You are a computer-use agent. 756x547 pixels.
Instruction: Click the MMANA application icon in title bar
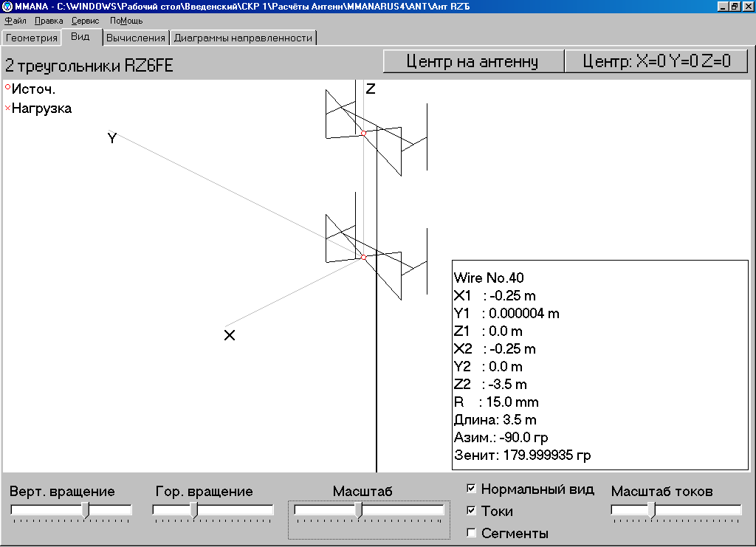point(7,7)
